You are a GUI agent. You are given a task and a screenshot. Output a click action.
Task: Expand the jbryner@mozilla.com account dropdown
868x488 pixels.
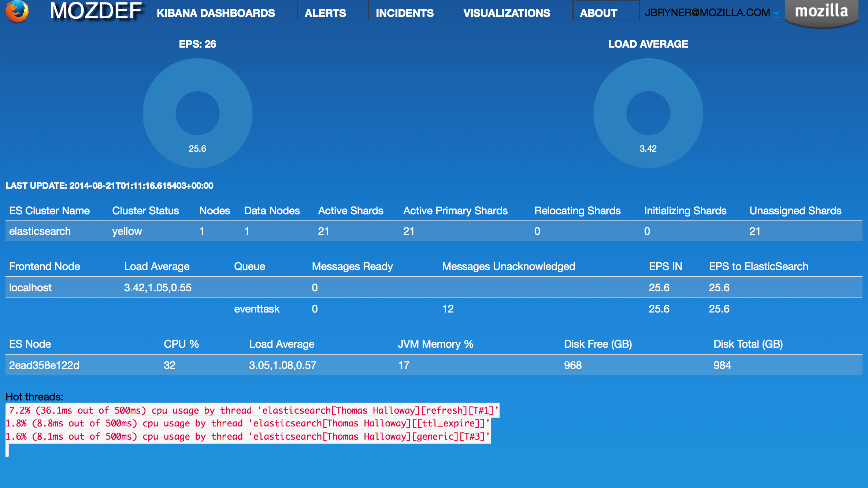coord(707,12)
